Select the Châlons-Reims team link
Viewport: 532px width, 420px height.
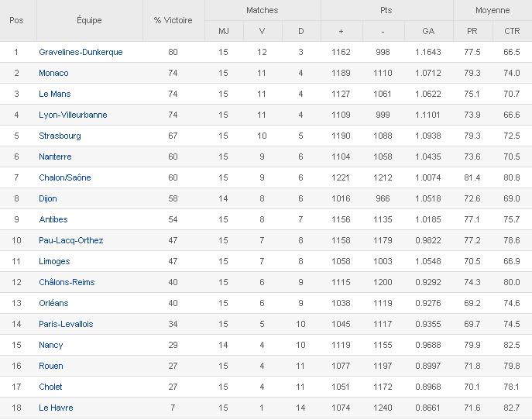click(x=67, y=282)
